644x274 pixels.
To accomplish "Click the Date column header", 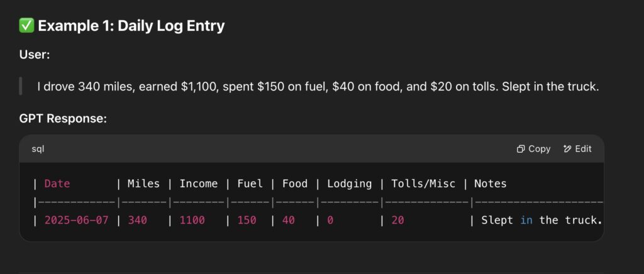I will click(57, 184).
